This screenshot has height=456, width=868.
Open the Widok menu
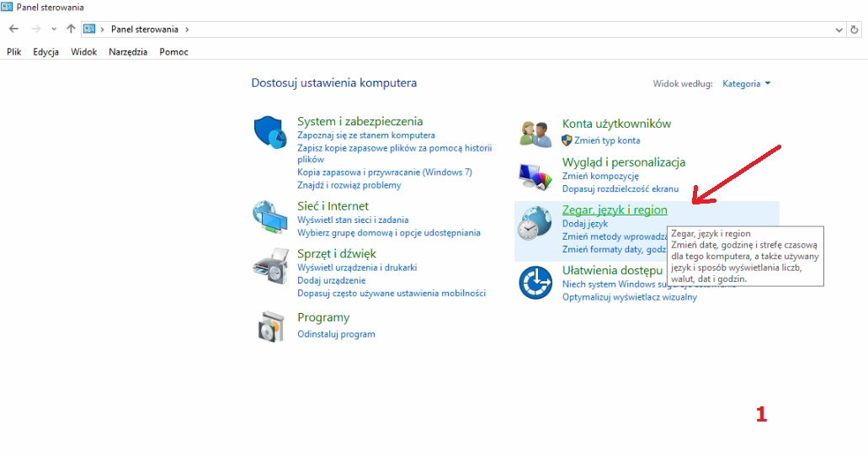coord(83,52)
